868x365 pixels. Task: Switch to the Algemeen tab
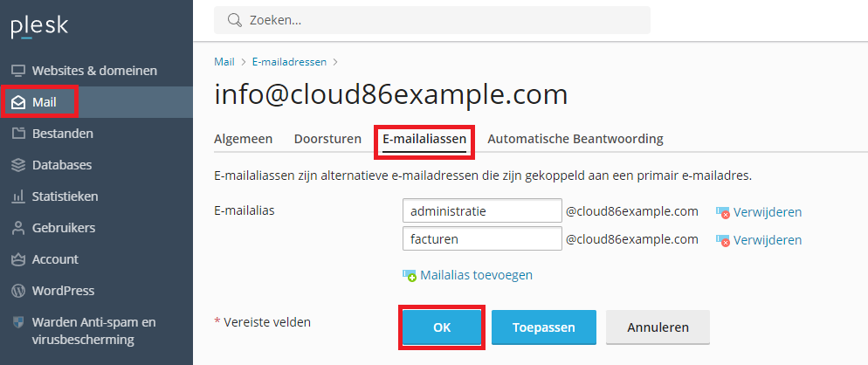[243, 139]
